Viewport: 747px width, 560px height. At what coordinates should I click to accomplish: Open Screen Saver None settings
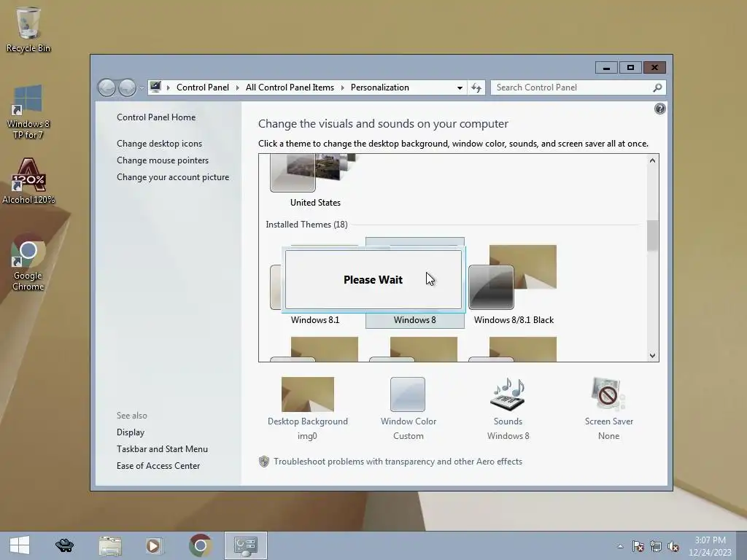point(608,408)
